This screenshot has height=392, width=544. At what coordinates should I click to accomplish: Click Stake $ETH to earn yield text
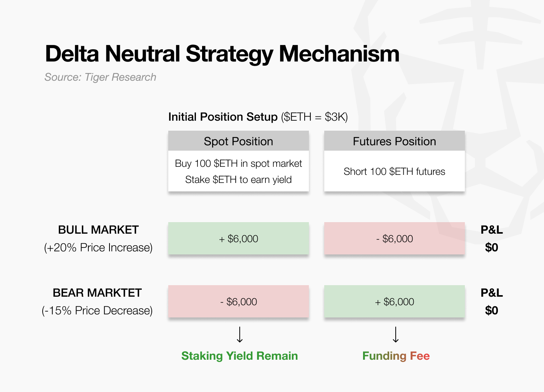tap(239, 179)
